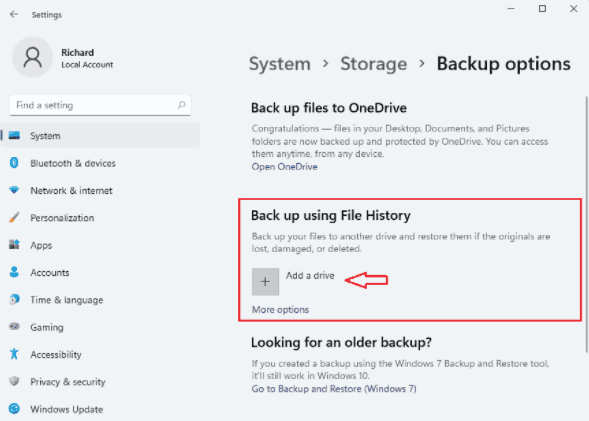
Task: Click the Storage breadcrumb
Action: pos(373,63)
